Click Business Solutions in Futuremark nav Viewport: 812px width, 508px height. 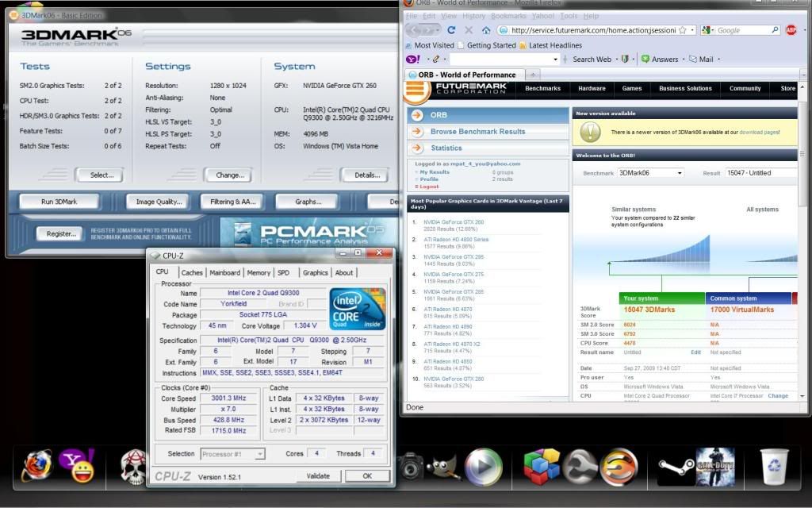coord(685,89)
